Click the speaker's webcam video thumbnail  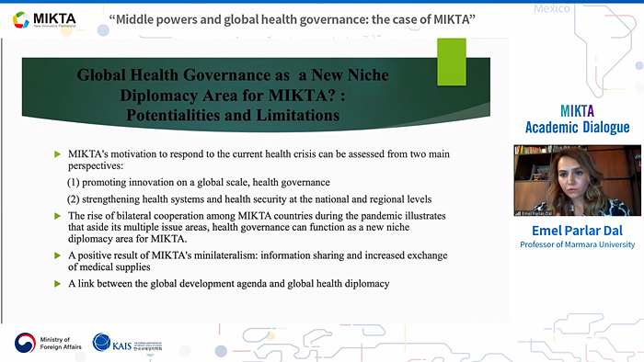tap(577, 180)
